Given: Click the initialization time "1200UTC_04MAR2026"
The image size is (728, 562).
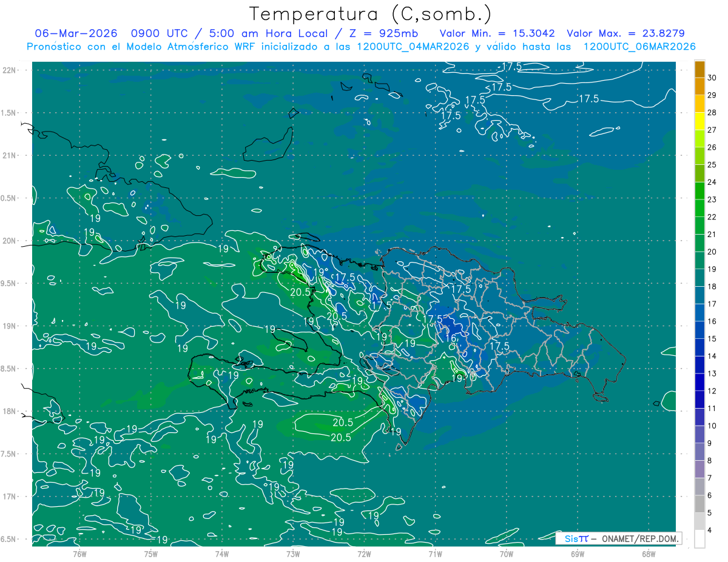Looking at the screenshot, I should coord(408,47).
